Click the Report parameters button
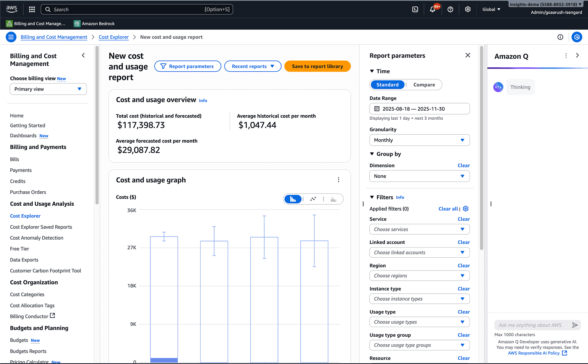The image size is (588, 364). (188, 66)
